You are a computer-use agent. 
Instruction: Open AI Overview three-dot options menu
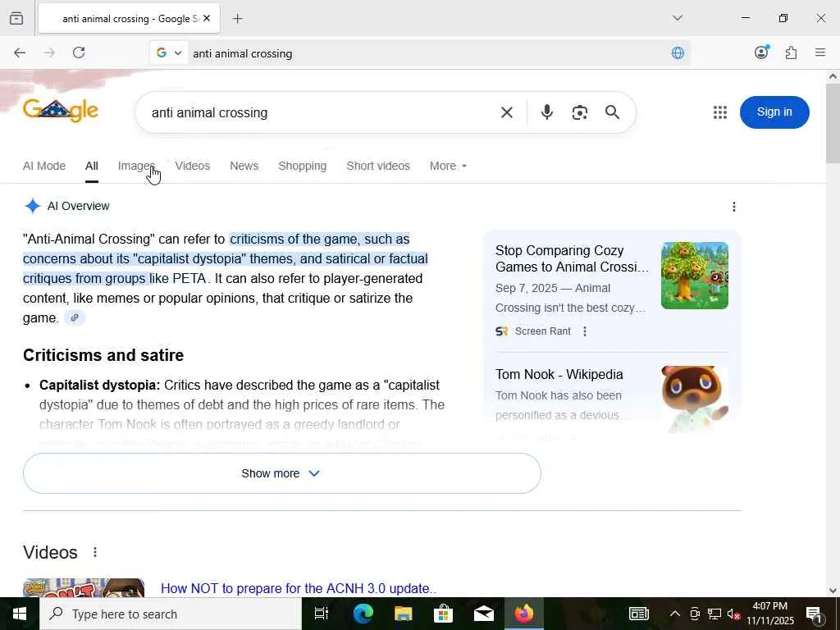coord(734,207)
